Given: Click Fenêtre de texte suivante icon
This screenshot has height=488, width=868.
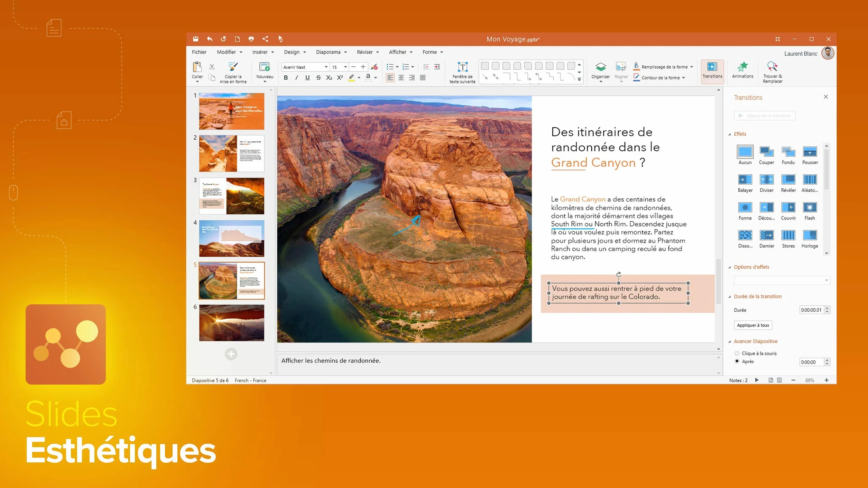Looking at the screenshot, I should point(462,67).
